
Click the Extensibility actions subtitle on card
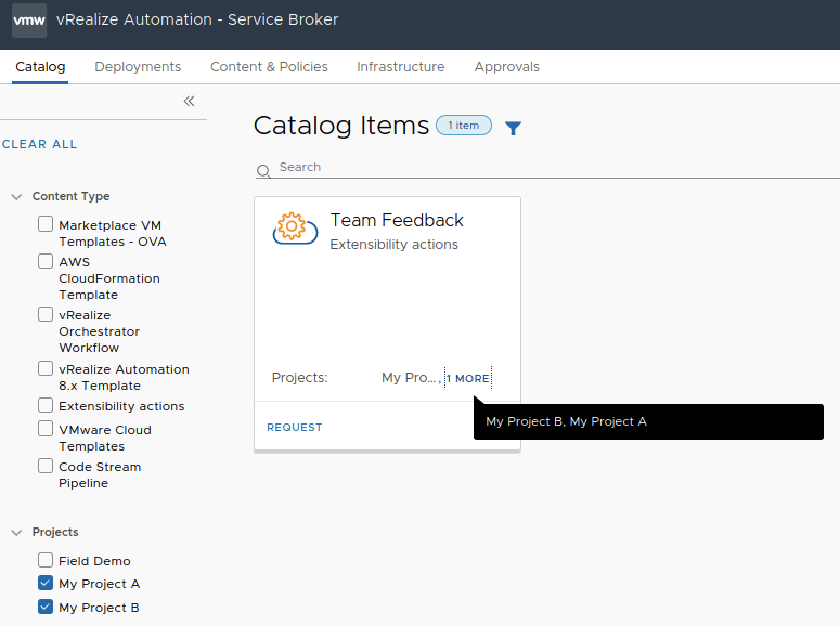pos(394,245)
